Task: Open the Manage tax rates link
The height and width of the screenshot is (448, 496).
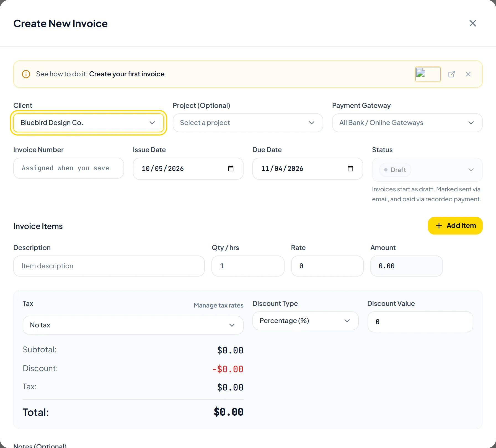Action: point(218,305)
